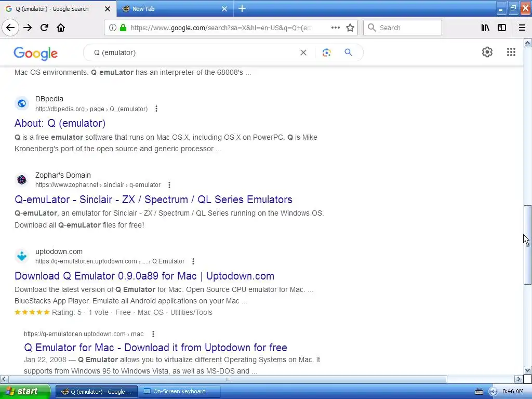Open Q-emuLator Sinclair ZX Spectrum result
The height and width of the screenshot is (399, 532).
[153, 199]
